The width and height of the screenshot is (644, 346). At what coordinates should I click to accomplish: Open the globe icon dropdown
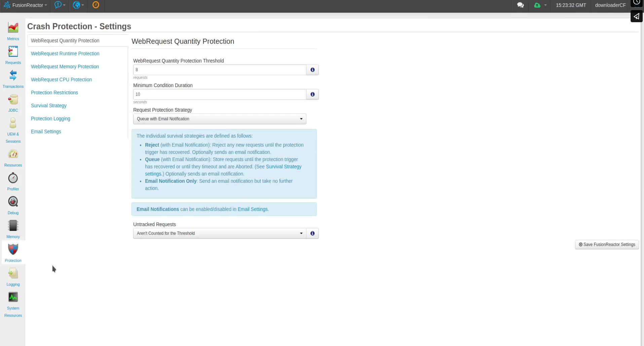(x=78, y=5)
